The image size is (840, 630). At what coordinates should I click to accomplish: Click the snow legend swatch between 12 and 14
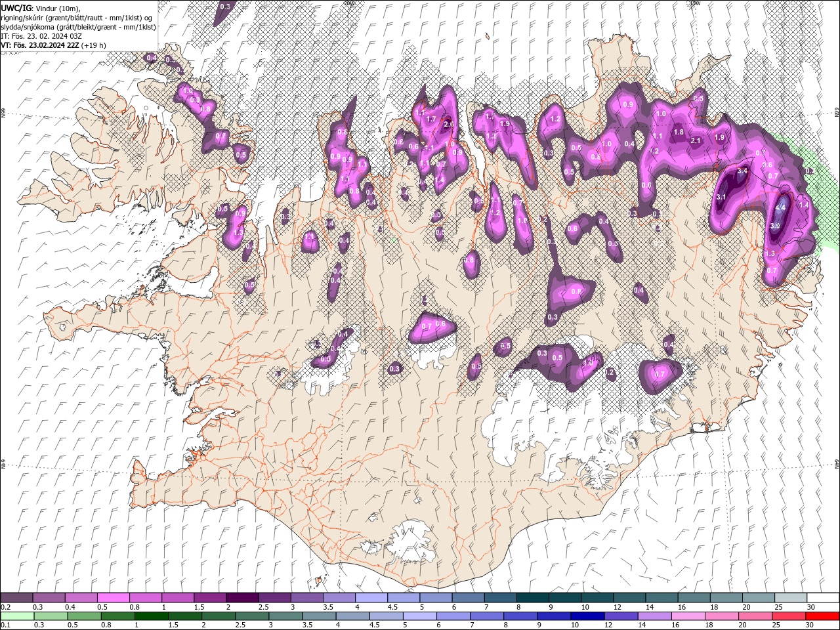tap(630, 598)
